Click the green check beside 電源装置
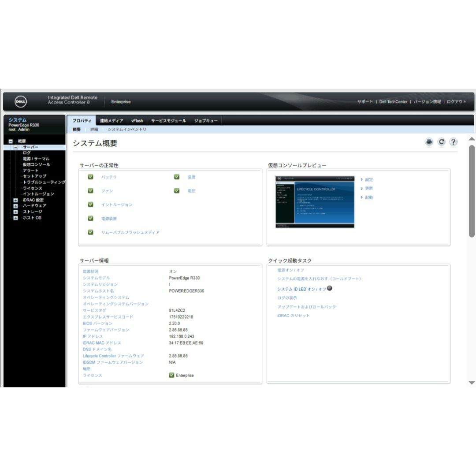The width and height of the screenshot is (476, 476). (90, 218)
